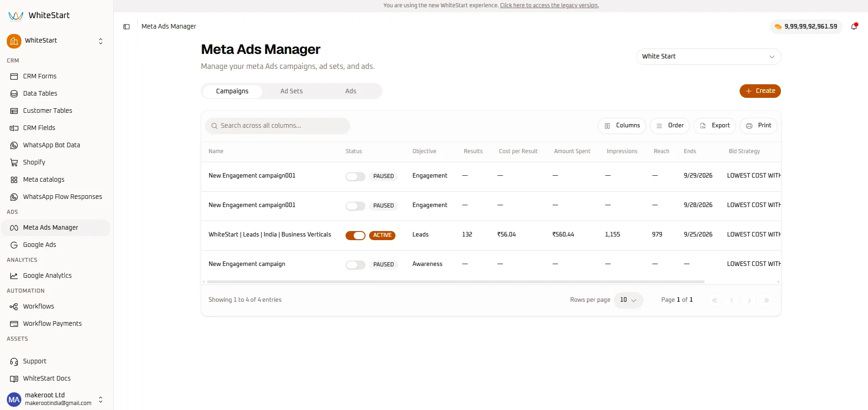
Task: Expand the makeroot Ltd account menu
Action: pos(101,400)
